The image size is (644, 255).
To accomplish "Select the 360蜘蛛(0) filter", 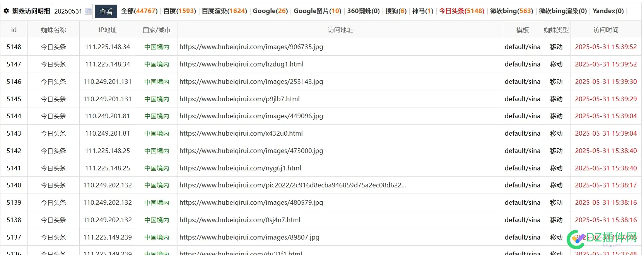I will [x=363, y=11].
